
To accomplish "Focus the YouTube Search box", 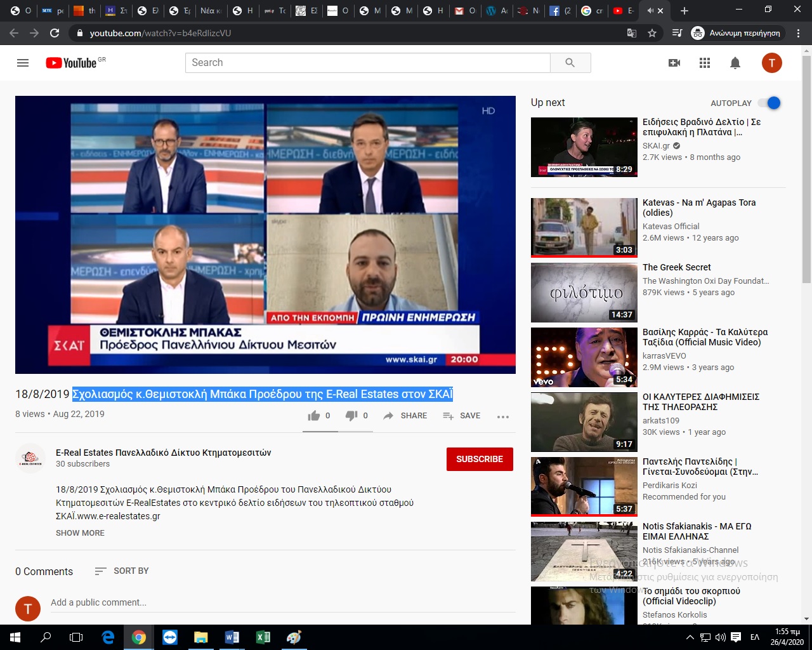I will tap(368, 63).
